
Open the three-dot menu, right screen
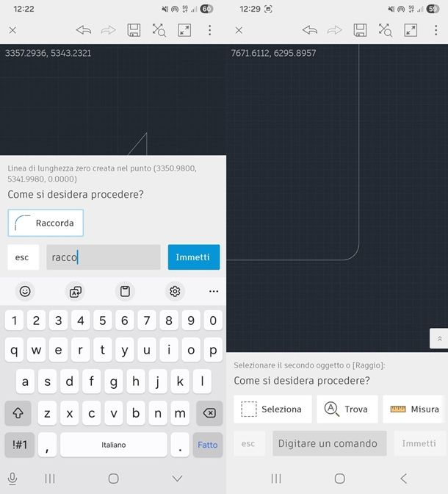pyautogui.click(x=436, y=30)
